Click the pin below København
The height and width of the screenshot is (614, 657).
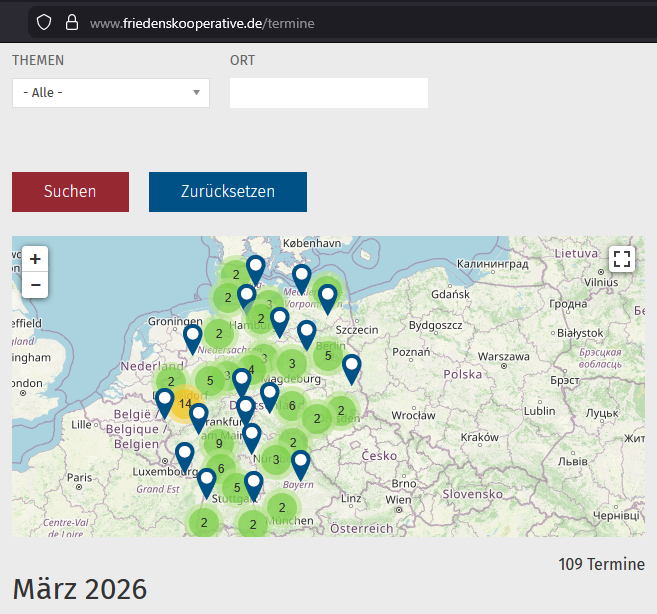coord(301,277)
